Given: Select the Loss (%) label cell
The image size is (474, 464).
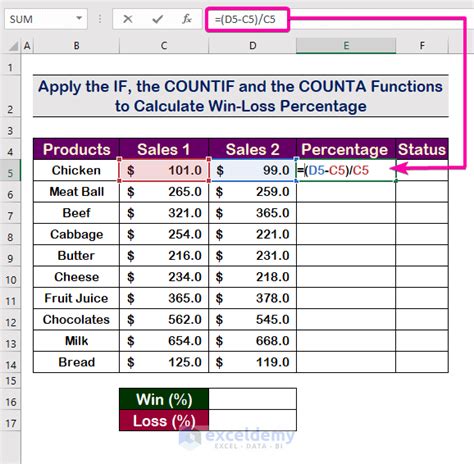Looking at the screenshot, I should [x=164, y=420].
